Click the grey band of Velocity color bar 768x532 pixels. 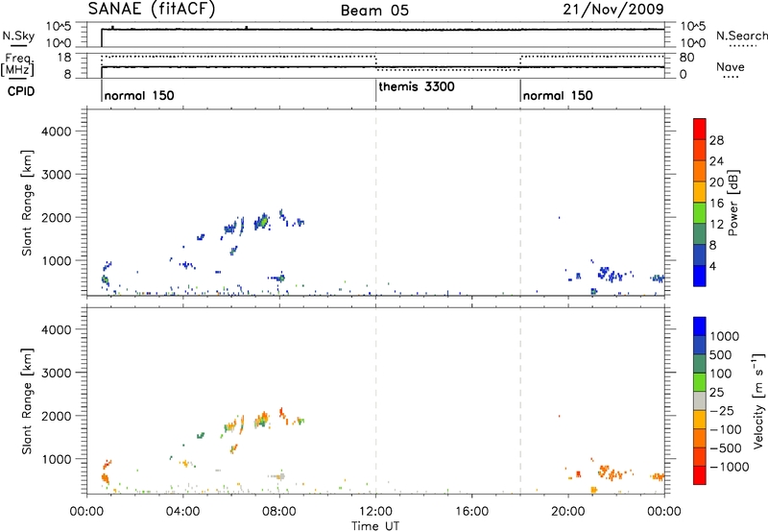pos(700,400)
